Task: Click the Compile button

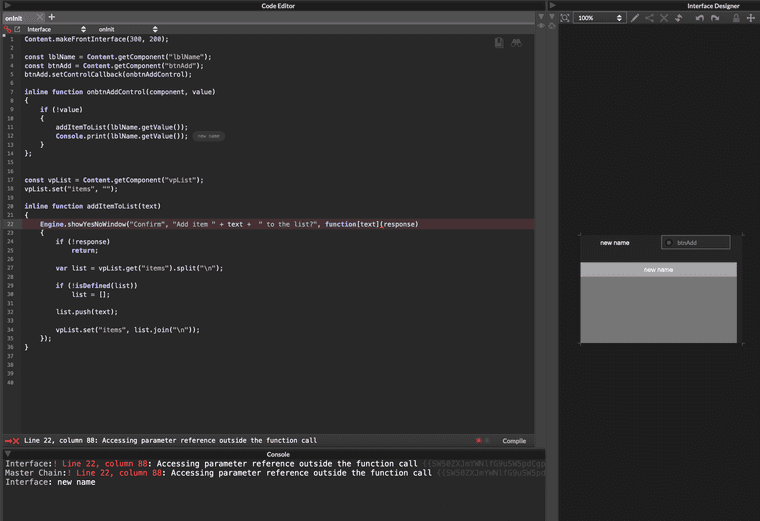Action: pos(514,441)
